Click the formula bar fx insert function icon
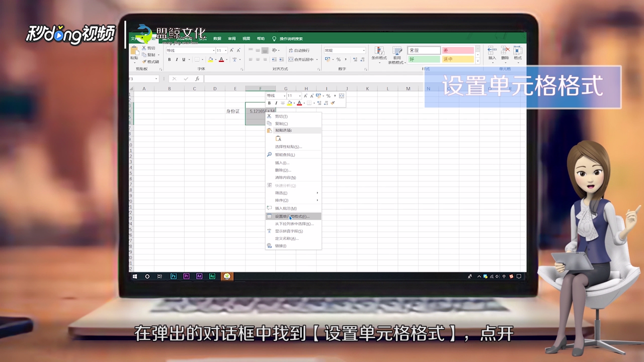 pos(197,79)
